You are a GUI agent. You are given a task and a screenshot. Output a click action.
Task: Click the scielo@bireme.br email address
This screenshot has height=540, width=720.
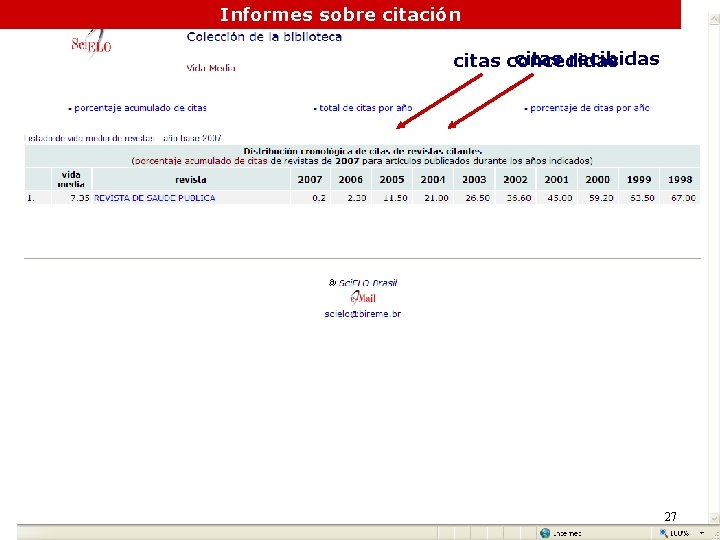[363, 314]
